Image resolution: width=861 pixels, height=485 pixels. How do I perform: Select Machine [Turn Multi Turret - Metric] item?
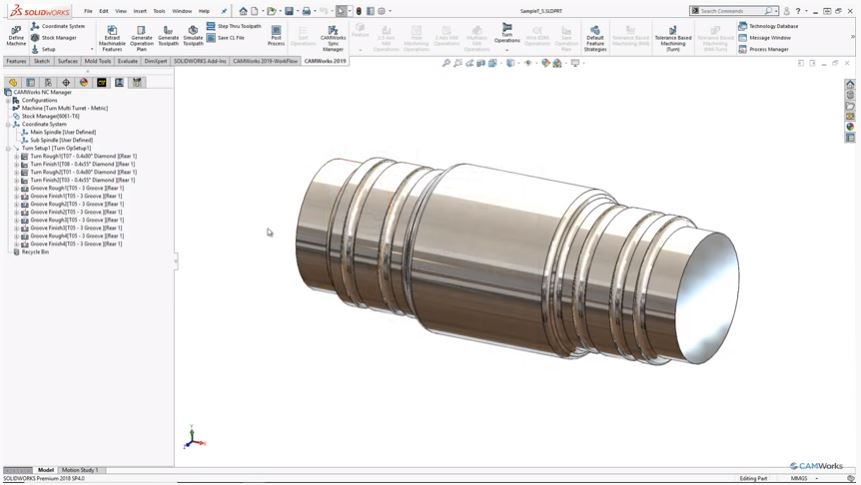[64, 109]
